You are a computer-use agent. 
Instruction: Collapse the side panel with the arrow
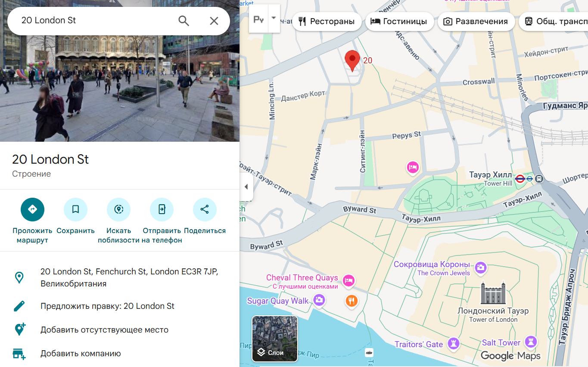(x=246, y=187)
